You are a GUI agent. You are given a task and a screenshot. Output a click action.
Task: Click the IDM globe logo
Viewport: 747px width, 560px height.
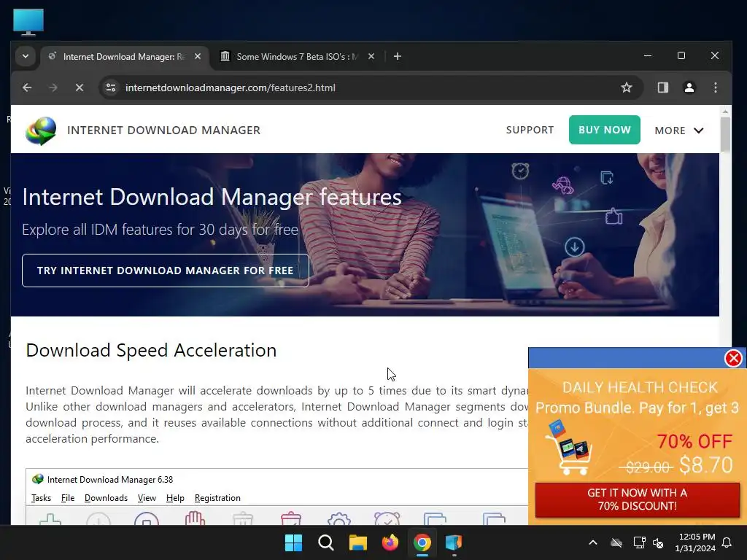click(41, 131)
